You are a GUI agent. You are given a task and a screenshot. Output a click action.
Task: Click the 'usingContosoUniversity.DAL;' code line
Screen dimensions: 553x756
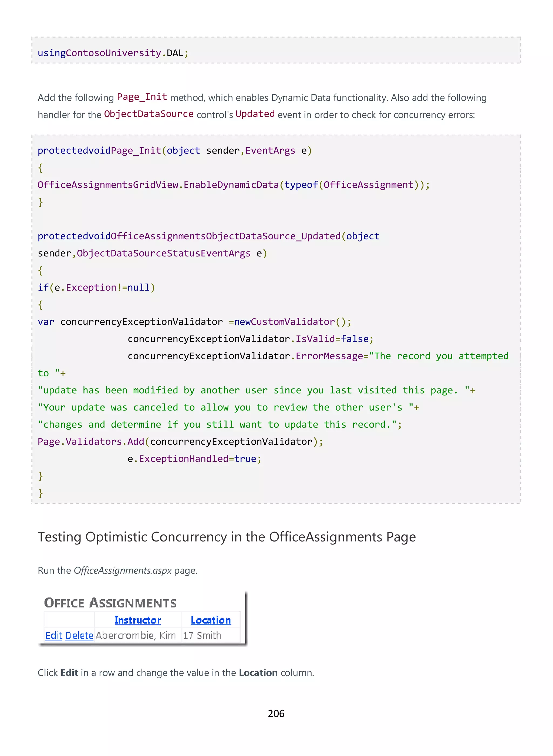113,53
